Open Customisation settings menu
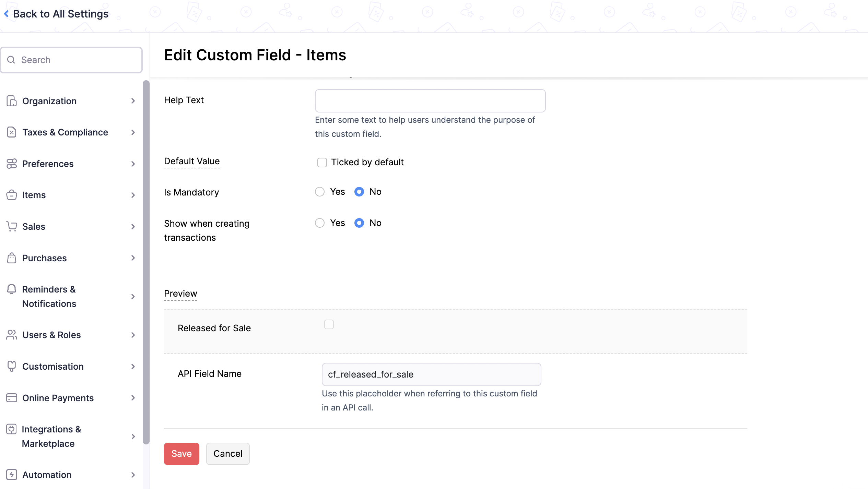868x489 pixels. tap(71, 367)
